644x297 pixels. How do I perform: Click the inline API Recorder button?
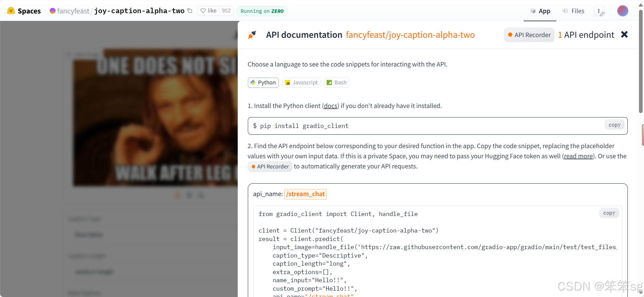270,166
